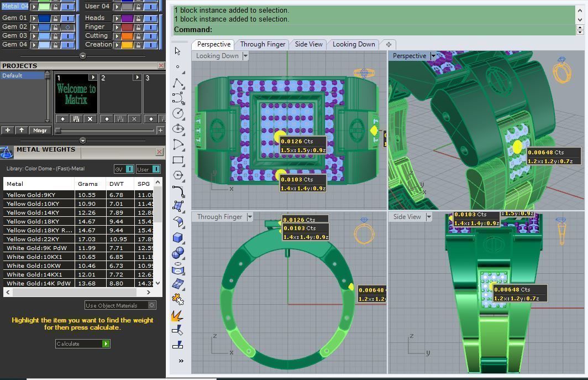Image resolution: width=588 pixels, height=380 pixels.
Task: Load project slot 1 with up arrow
Action: click(62, 119)
